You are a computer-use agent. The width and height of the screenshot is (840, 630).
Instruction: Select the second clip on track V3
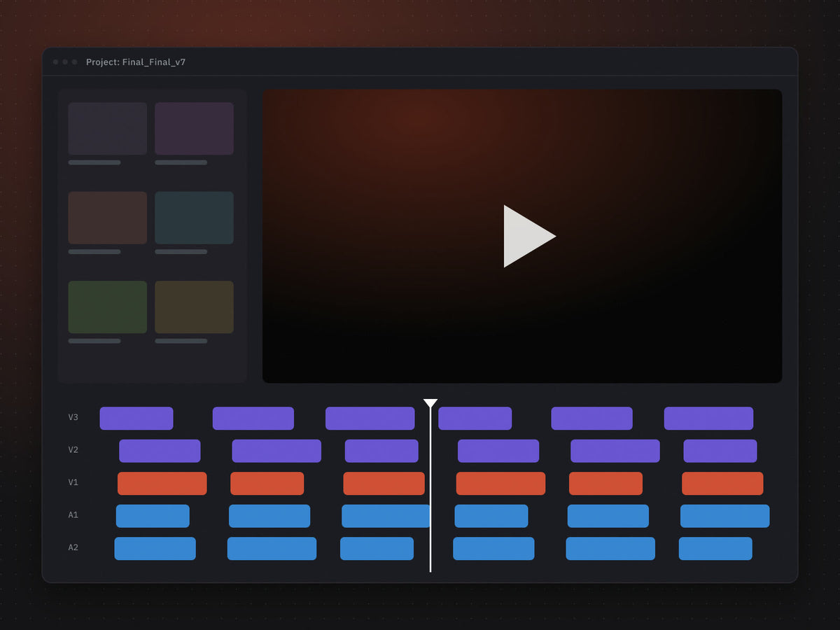[253, 419]
